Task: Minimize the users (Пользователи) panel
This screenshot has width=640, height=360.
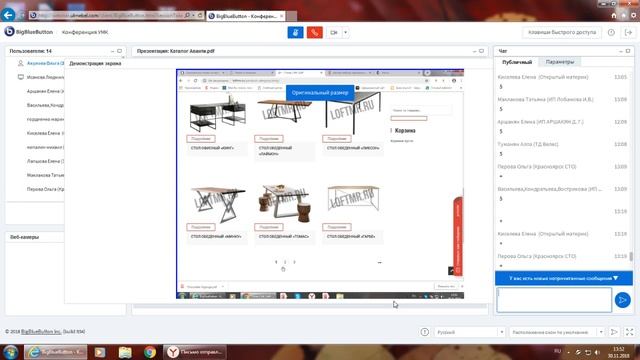Action: point(112,51)
